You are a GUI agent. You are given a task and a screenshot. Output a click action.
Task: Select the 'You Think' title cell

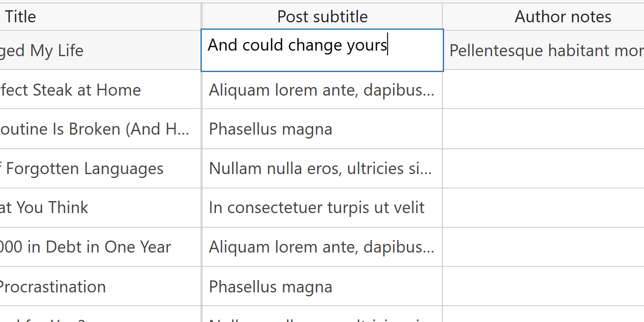point(100,208)
